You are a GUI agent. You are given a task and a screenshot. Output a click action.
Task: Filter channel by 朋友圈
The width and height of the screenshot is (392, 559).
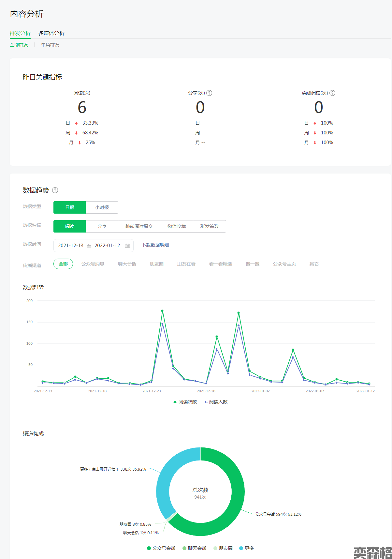click(156, 264)
